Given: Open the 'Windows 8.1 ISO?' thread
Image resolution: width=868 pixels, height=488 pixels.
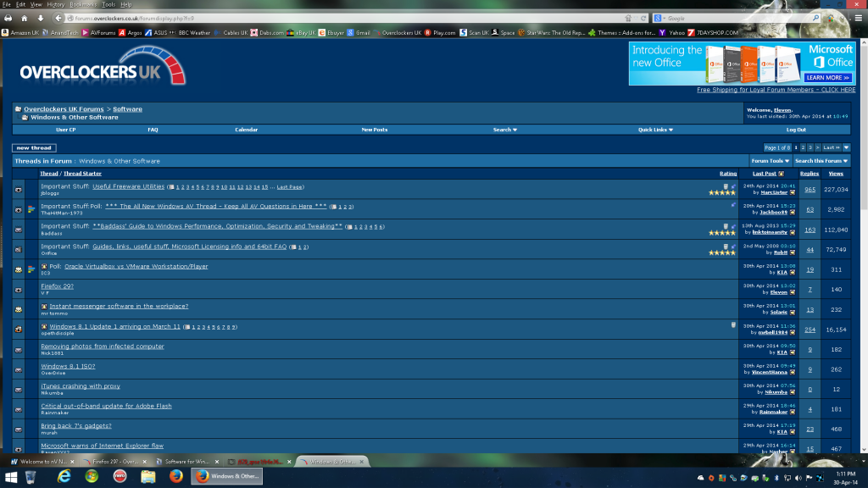Looking at the screenshot, I should 68,366.
